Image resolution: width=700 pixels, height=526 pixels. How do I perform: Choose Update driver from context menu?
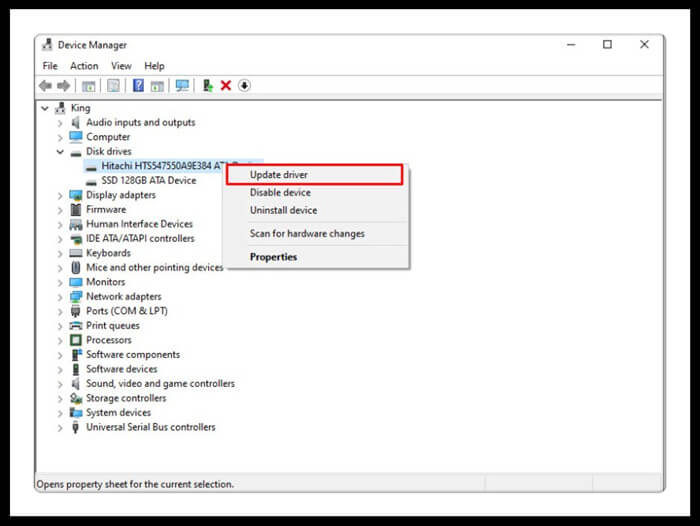point(315,175)
